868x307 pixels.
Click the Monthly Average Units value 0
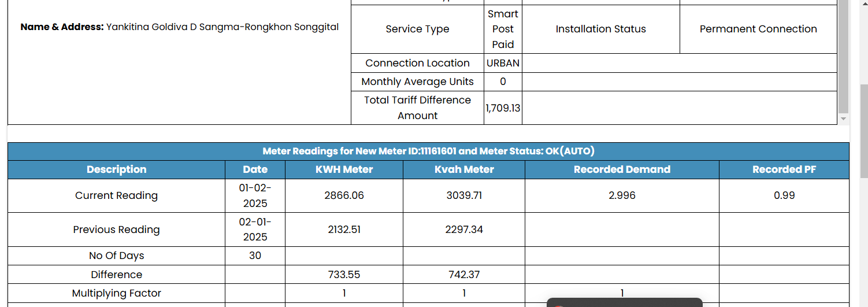click(x=503, y=82)
